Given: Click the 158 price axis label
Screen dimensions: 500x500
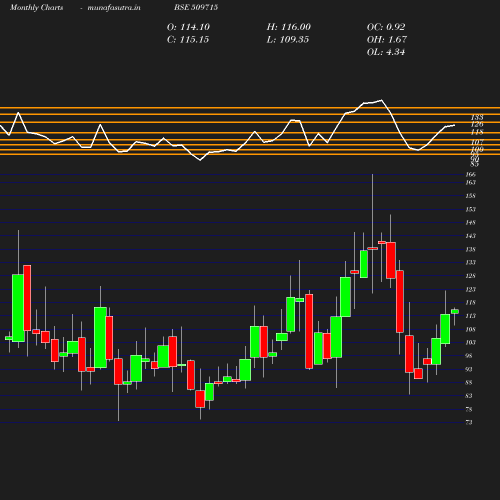Looking at the screenshot, I should [471, 196].
